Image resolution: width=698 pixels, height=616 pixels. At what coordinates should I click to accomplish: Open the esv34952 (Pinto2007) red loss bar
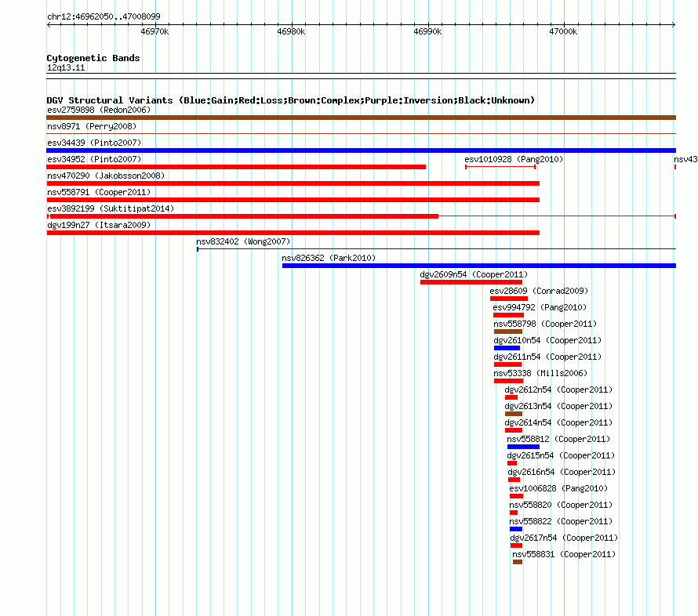point(236,167)
